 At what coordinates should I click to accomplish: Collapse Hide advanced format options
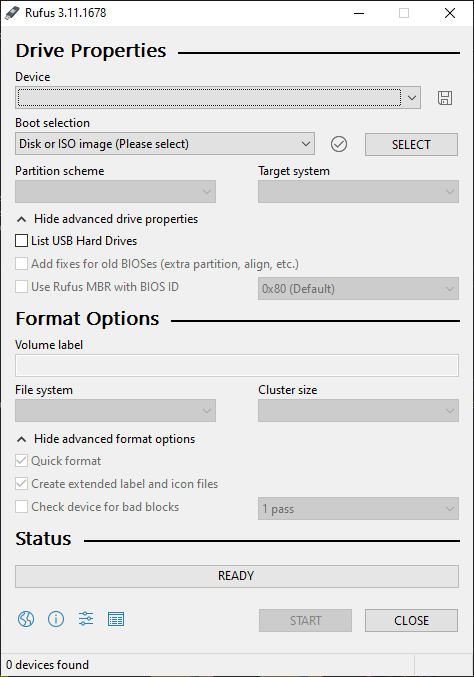coord(106,439)
